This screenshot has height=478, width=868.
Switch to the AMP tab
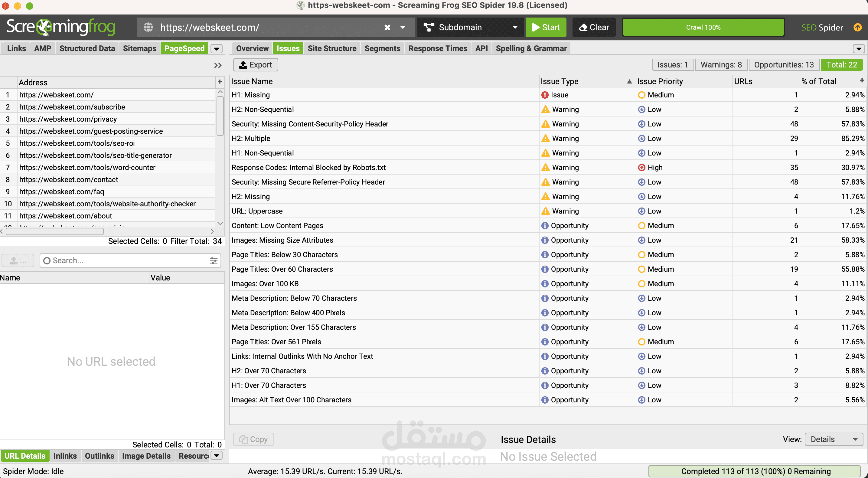tap(42, 48)
